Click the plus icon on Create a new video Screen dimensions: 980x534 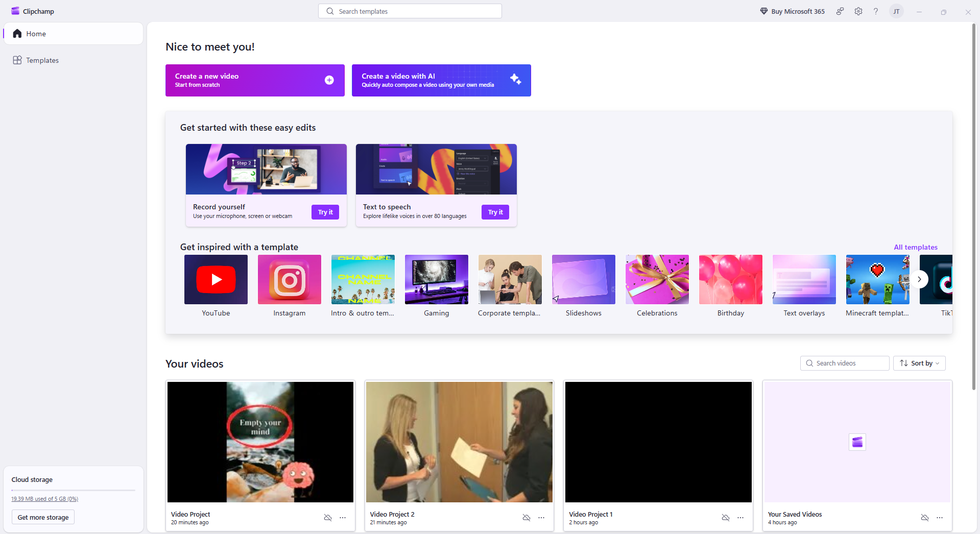click(329, 80)
